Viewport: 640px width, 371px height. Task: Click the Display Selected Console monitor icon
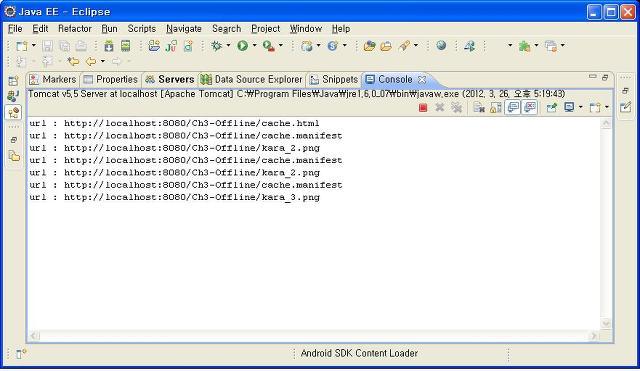pyautogui.click(x=569, y=107)
